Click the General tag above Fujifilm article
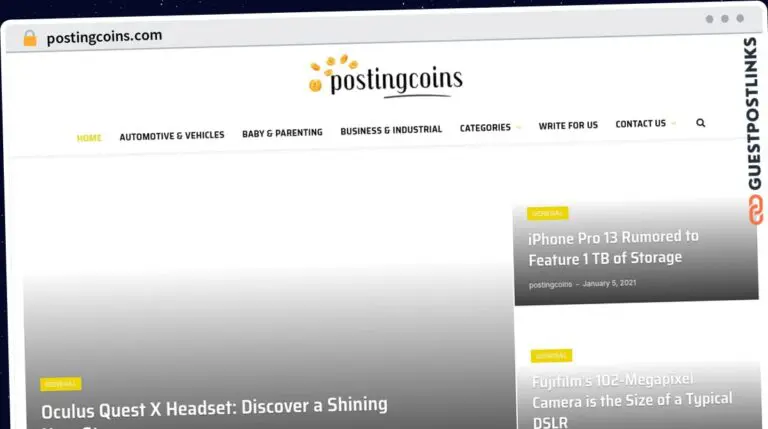 click(x=551, y=356)
